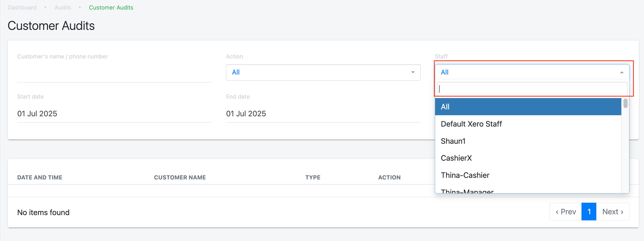Click the Audits breadcrumb link

[63, 7]
